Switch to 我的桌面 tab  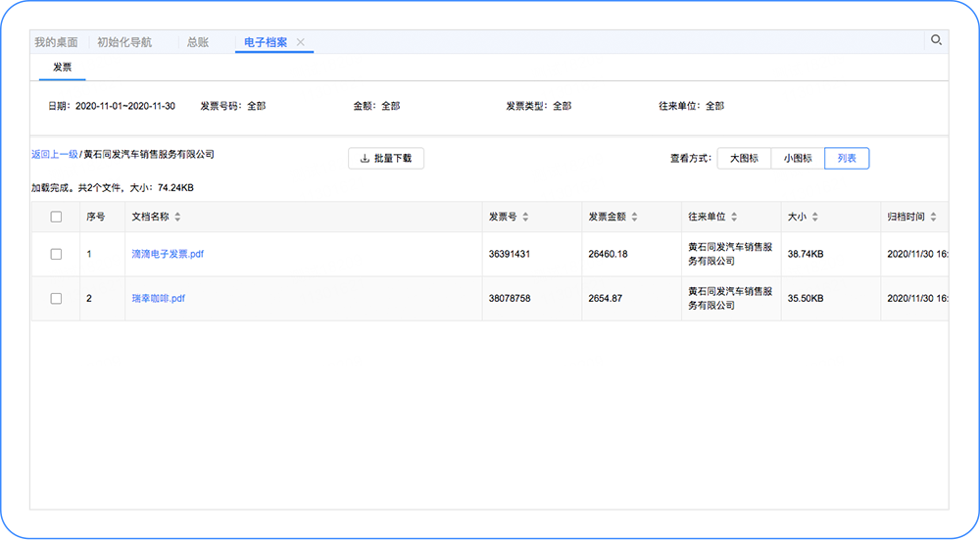tap(56, 42)
